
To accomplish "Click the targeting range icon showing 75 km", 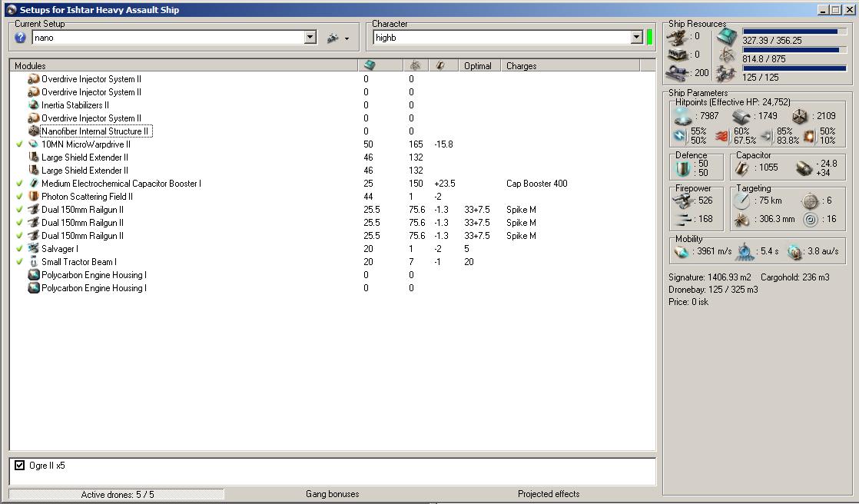I will coord(741,201).
